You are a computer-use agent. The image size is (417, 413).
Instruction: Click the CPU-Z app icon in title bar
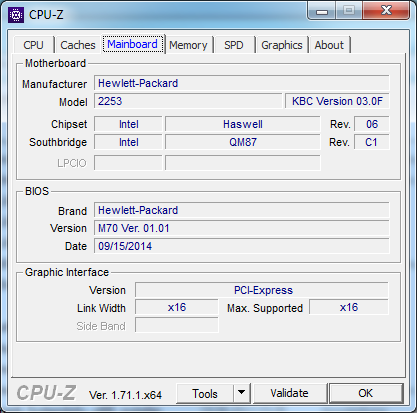click(16, 15)
